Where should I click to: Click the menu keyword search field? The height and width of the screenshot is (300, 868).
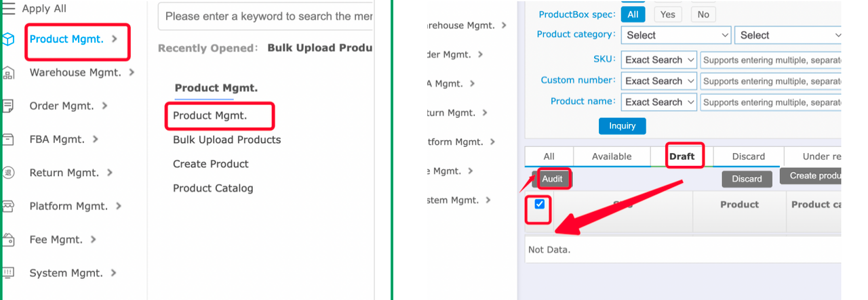pyautogui.click(x=266, y=16)
